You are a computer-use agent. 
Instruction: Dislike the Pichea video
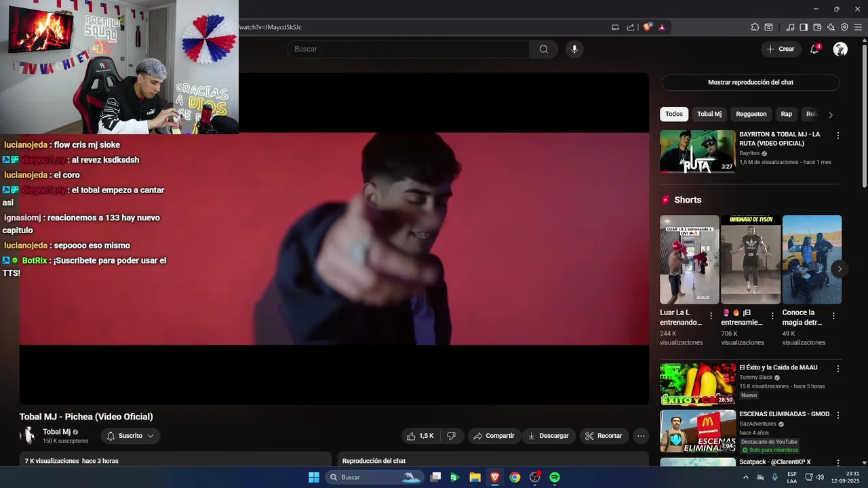point(451,436)
